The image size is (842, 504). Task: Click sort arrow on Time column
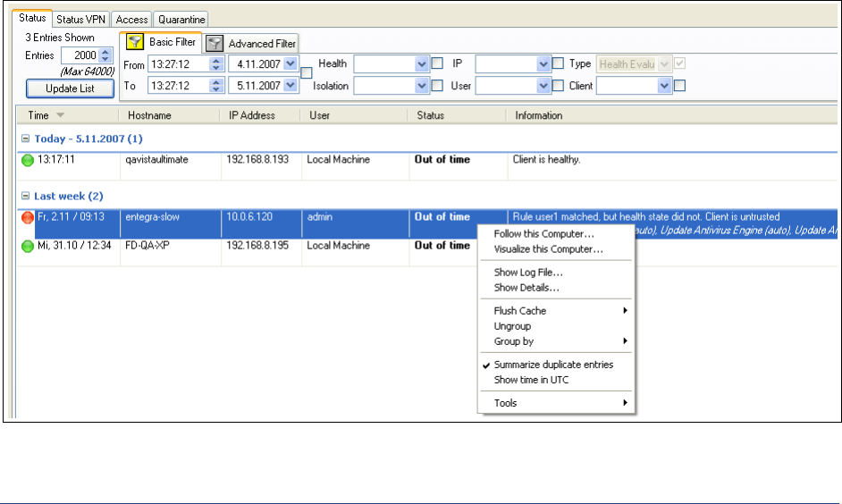tap(61, 115)
